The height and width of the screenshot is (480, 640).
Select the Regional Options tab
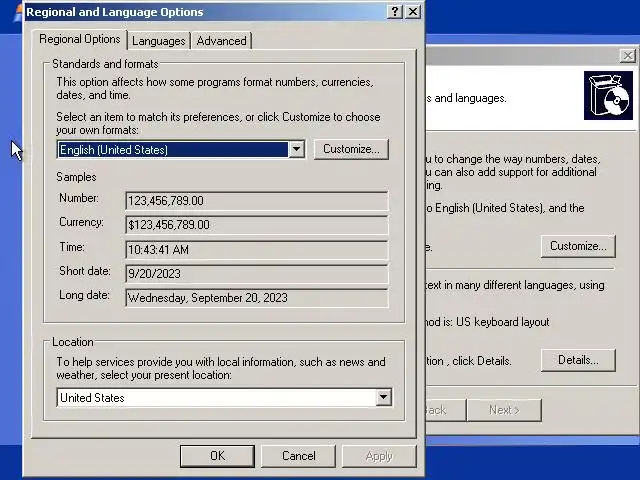click(x=80, y=39)
